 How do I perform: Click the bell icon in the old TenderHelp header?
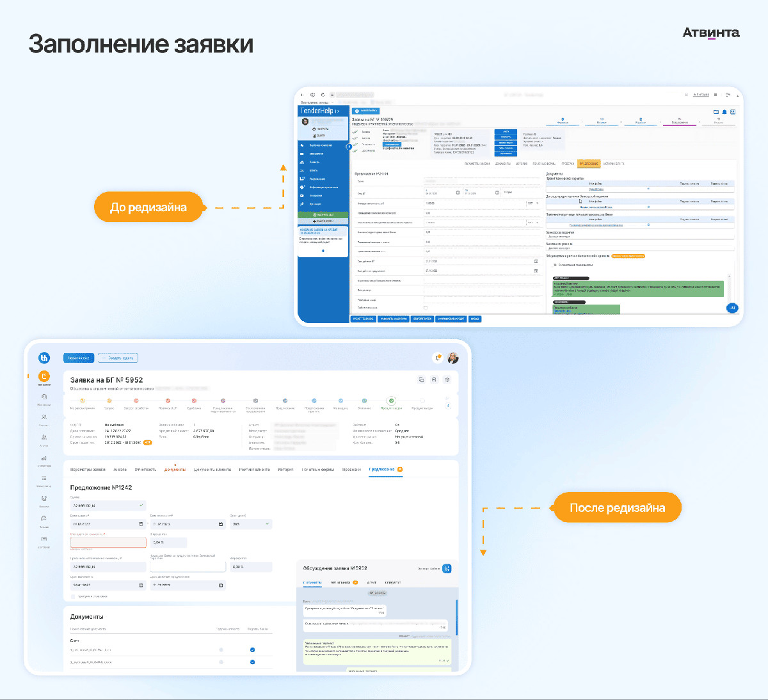coord(724,112)
